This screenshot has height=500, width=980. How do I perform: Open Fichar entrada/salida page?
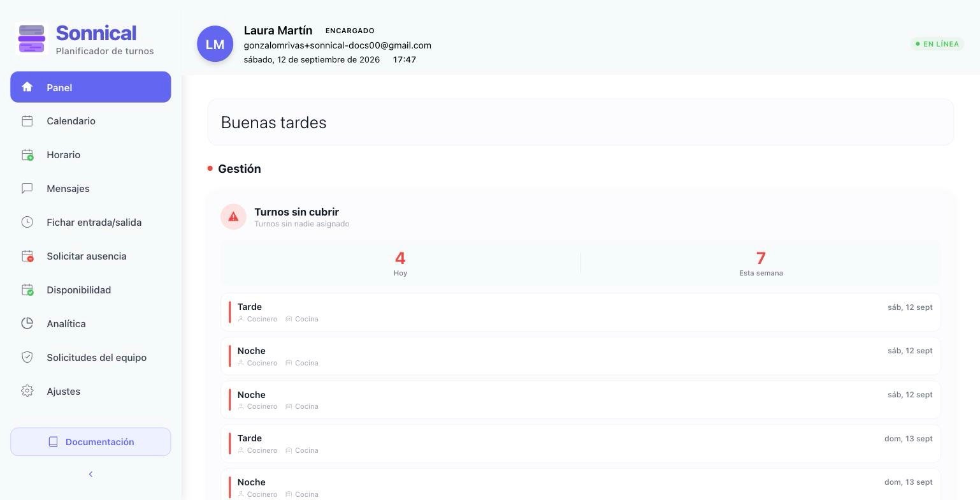click(x=90, y=222)
